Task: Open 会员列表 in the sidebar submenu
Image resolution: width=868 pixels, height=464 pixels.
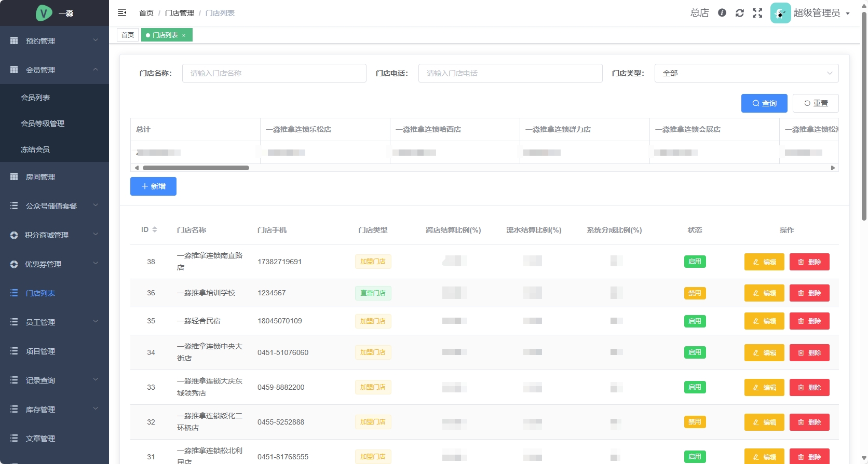Action: pyautogui.click(x=35, y=98)
